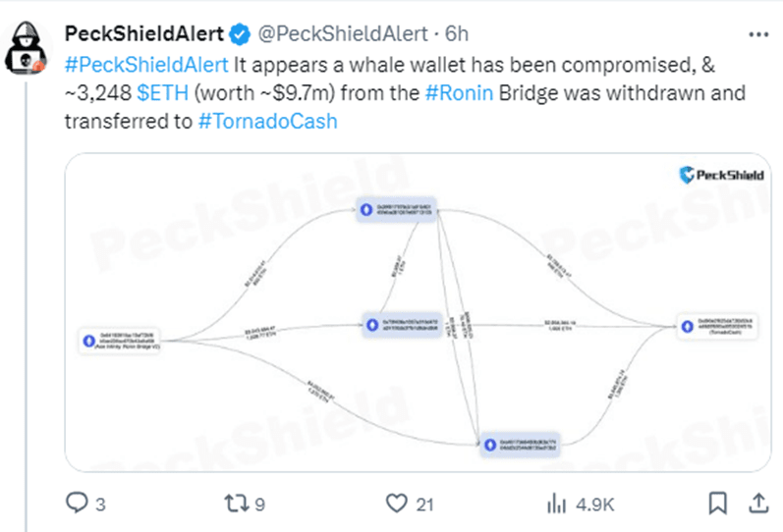The height and width of the screenshot is (532, 783).
Task: Click the PeckShieldAlert display name
Action: click(144, 35)
